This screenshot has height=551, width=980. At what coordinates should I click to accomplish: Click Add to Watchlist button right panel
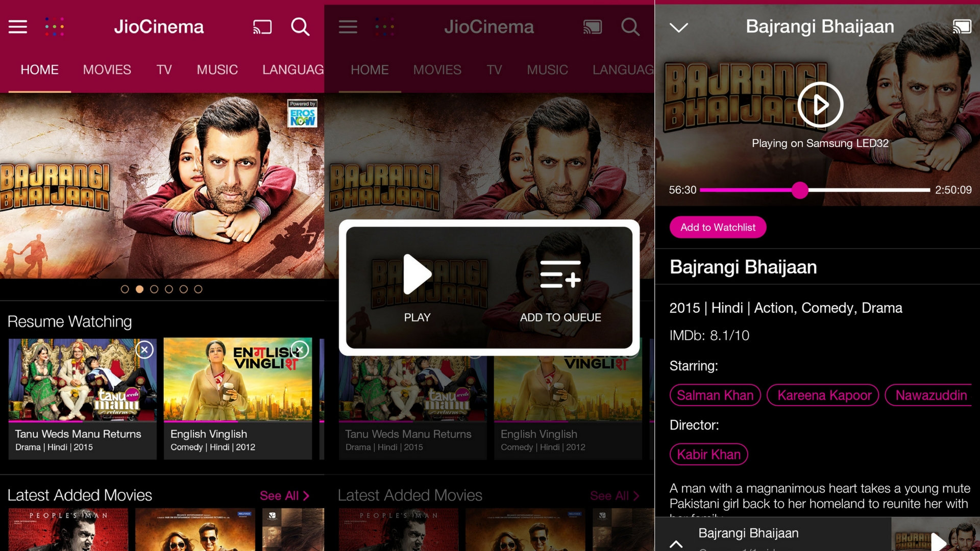click(718, 227)
